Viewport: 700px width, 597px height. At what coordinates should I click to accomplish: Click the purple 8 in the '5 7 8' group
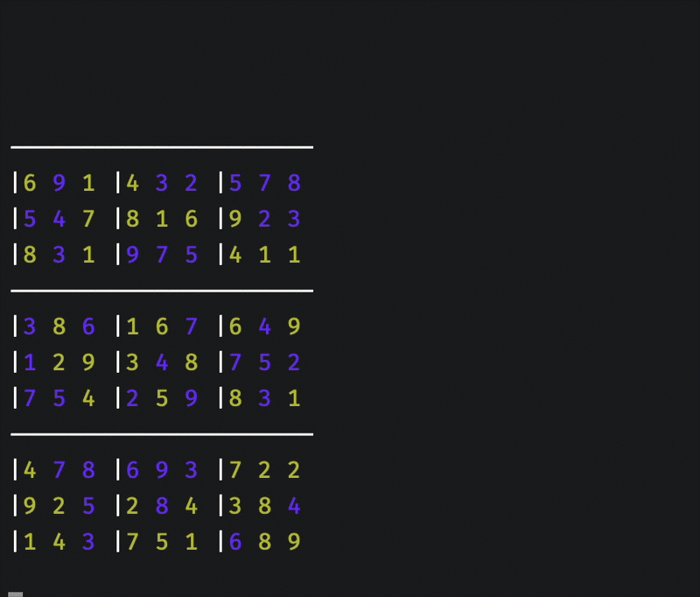pos(294,183)
